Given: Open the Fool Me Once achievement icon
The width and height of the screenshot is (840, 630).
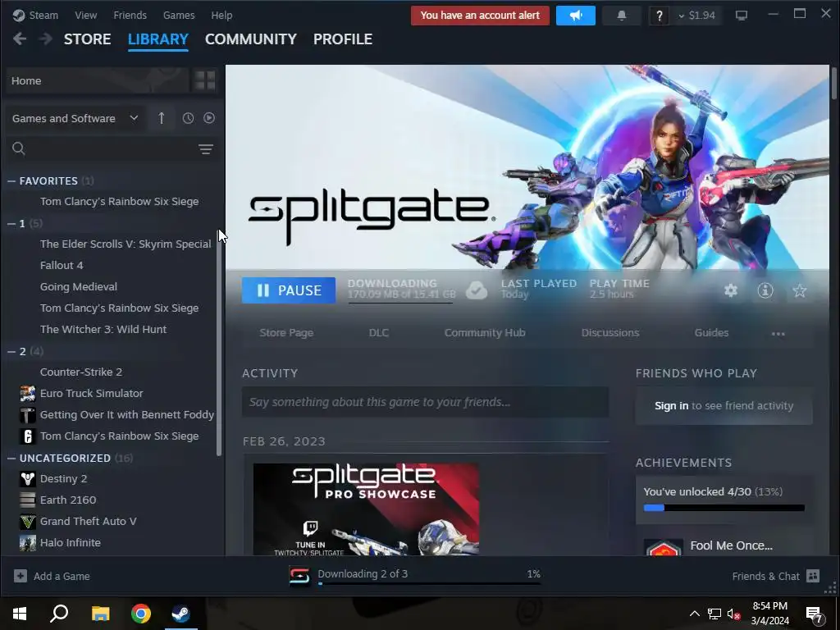Looking at the screenshot, I should [x=663, y=547].
